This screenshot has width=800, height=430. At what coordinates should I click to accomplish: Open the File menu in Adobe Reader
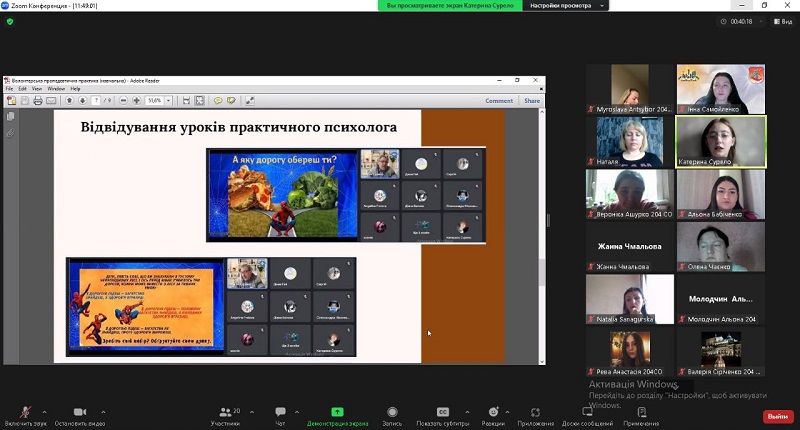pyautogui.click(x=9, y=89)
